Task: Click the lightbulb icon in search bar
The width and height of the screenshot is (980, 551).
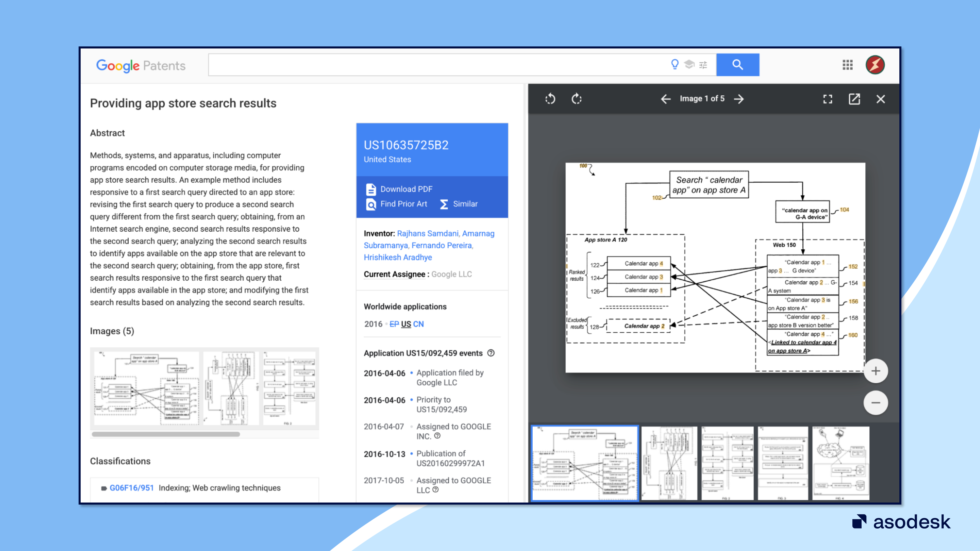Action: click(x=675, y=64)
